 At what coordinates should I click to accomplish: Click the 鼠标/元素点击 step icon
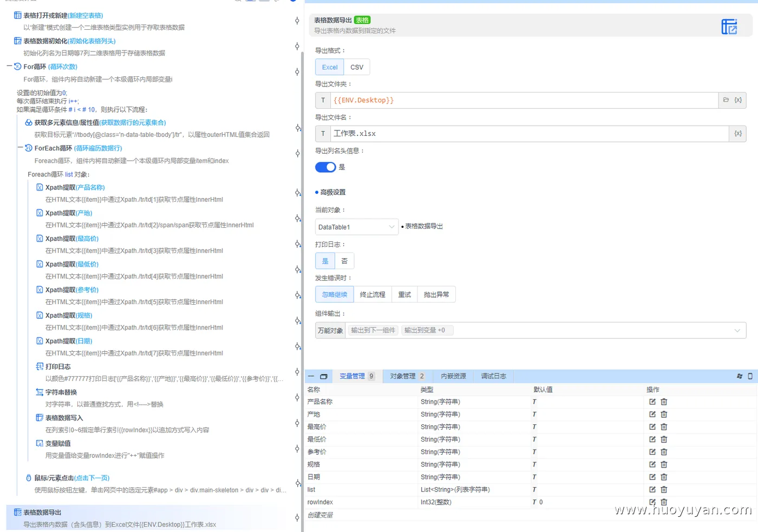click(x=29, y=478)
